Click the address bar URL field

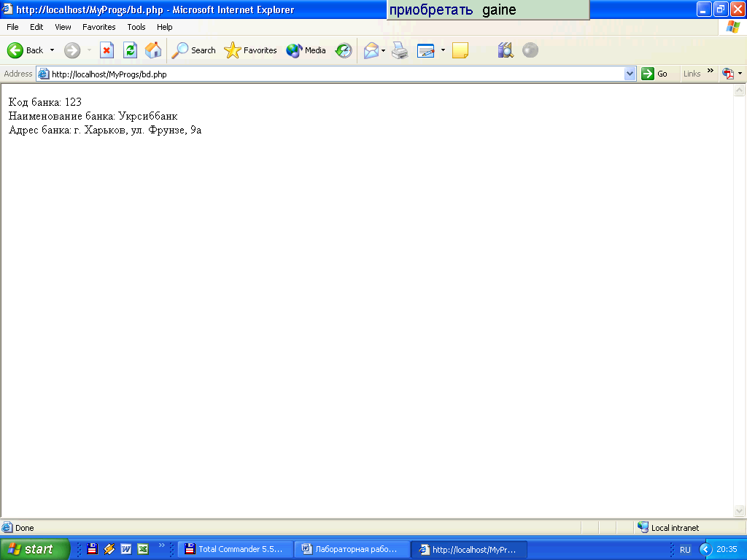336,74
